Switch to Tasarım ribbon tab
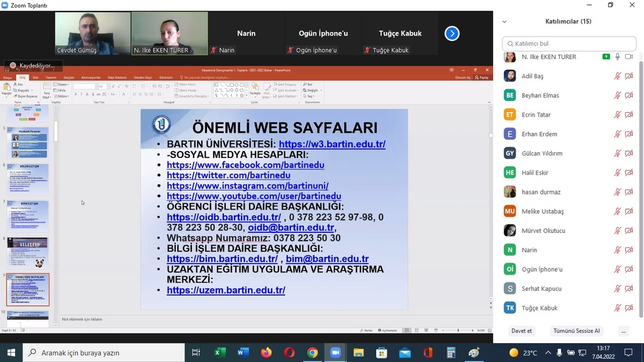 (x=51, y=77)
